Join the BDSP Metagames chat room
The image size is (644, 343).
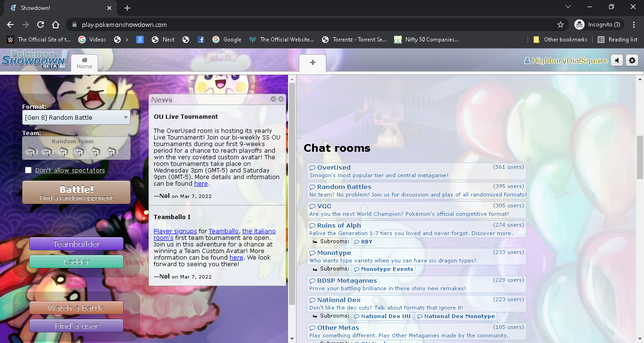pos(417,284)
